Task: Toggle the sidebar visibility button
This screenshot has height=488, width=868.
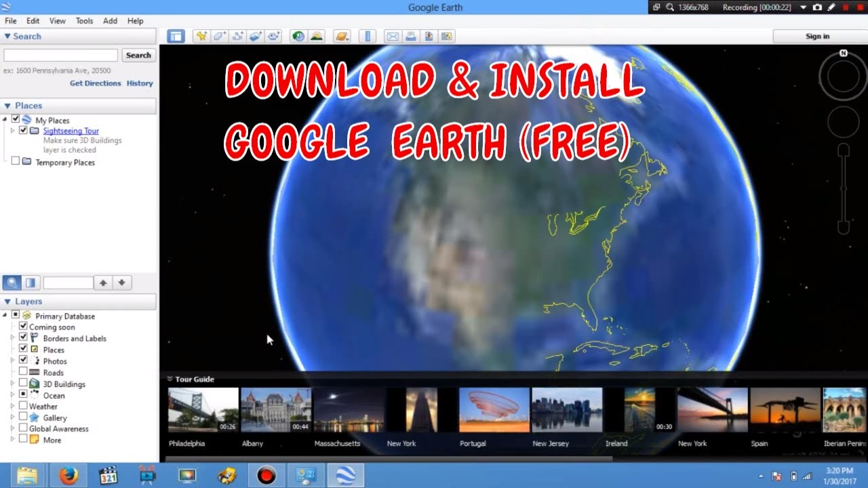Action: (176, 37)
